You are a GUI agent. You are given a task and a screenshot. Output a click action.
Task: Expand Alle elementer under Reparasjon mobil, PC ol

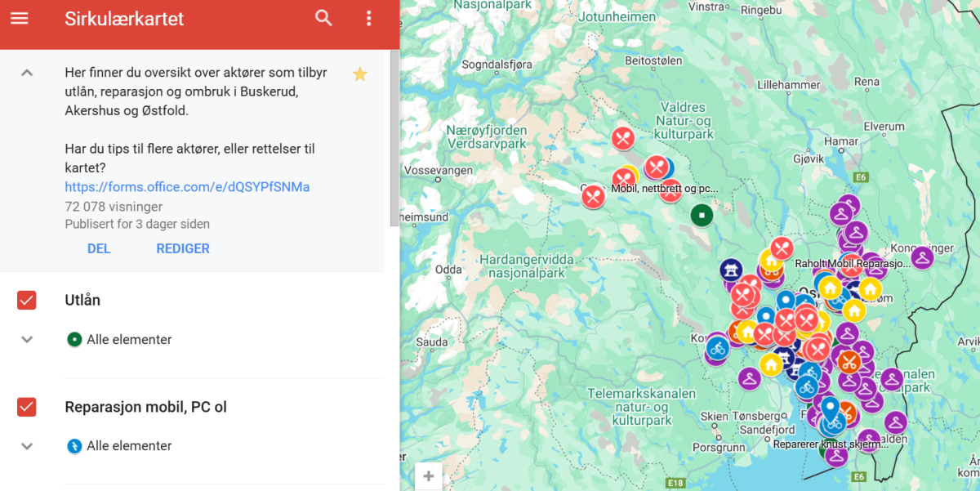click(27, 446)
